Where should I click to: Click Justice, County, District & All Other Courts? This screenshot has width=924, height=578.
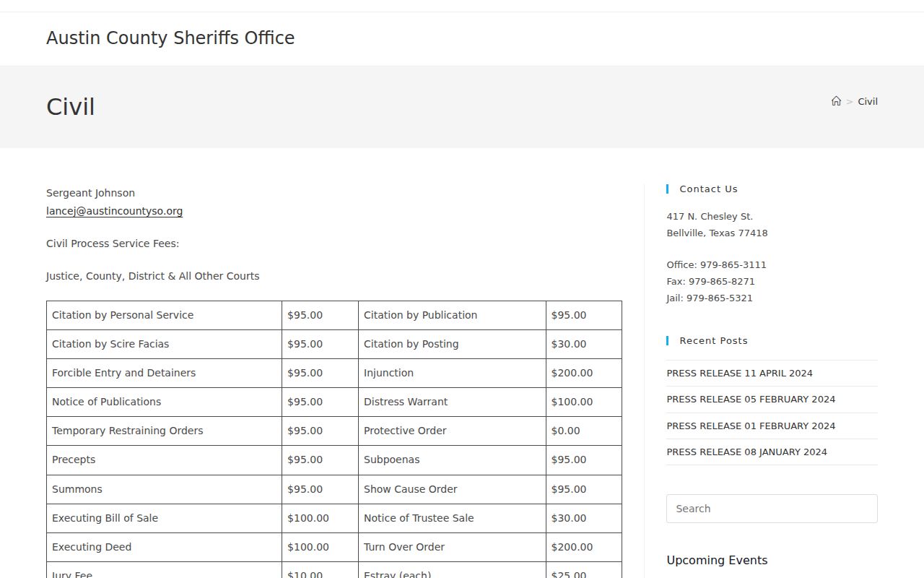coord(152,276)
